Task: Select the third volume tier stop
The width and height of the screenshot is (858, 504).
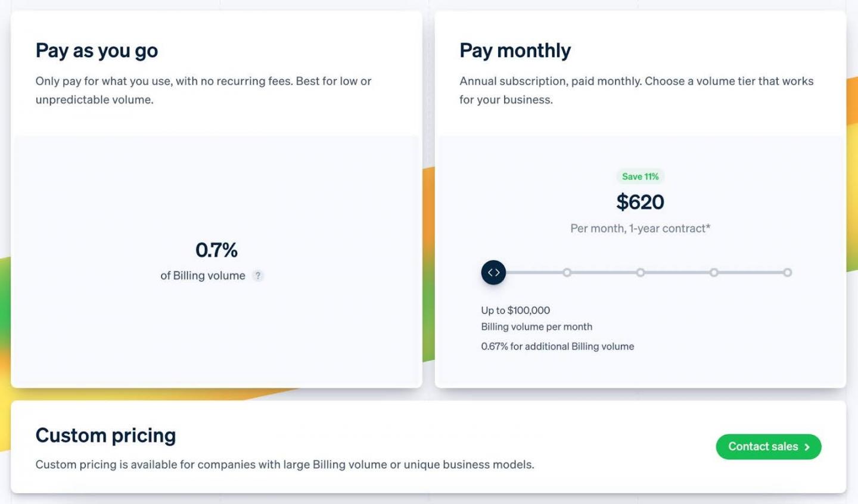Action: click(x=640, y=273)
